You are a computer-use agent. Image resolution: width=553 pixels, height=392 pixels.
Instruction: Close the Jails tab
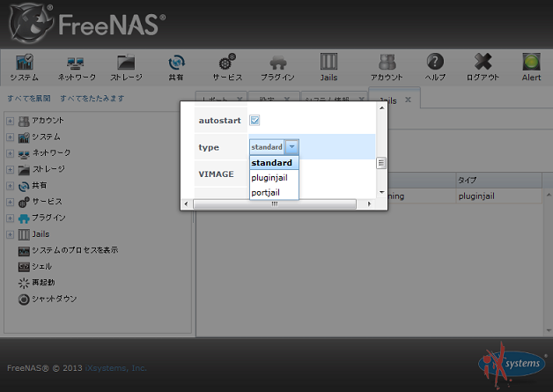pos(408,100)
